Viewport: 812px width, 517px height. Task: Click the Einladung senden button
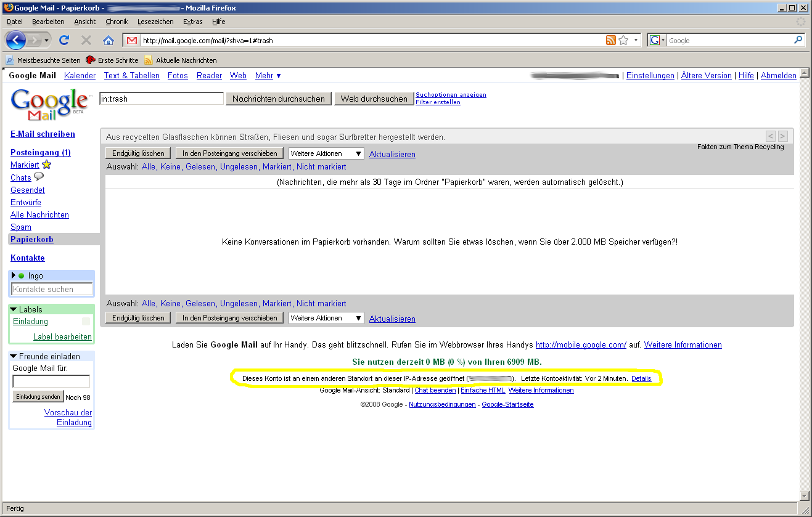38,397
